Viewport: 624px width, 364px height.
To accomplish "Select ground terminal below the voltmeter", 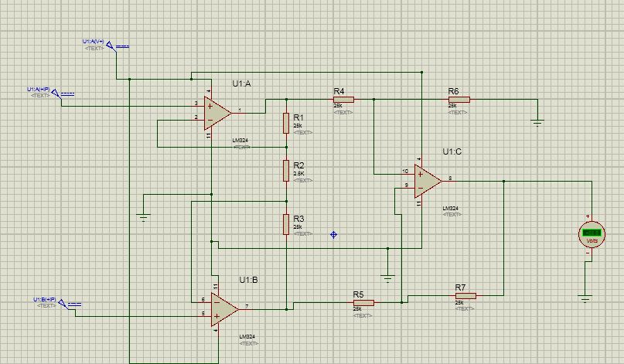I will pos(585,299).
